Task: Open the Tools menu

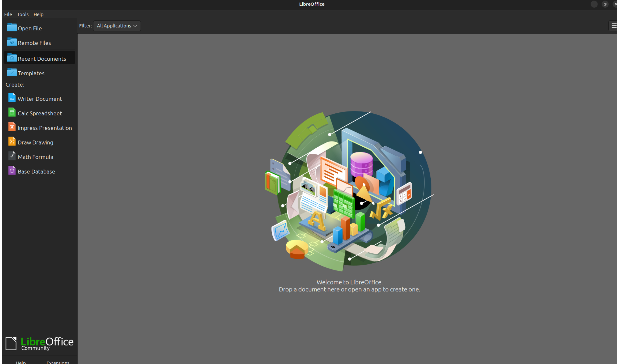Action: click(x=23, y=14)
